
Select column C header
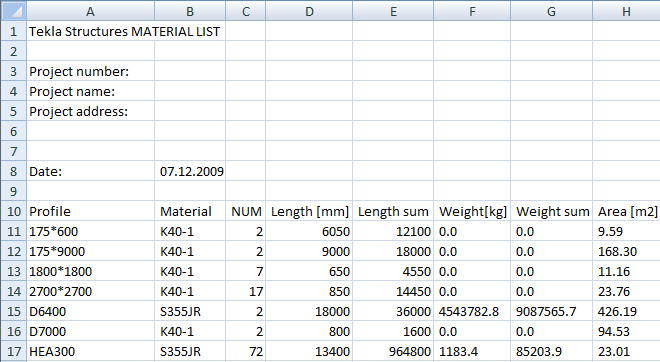coord(246,11)
